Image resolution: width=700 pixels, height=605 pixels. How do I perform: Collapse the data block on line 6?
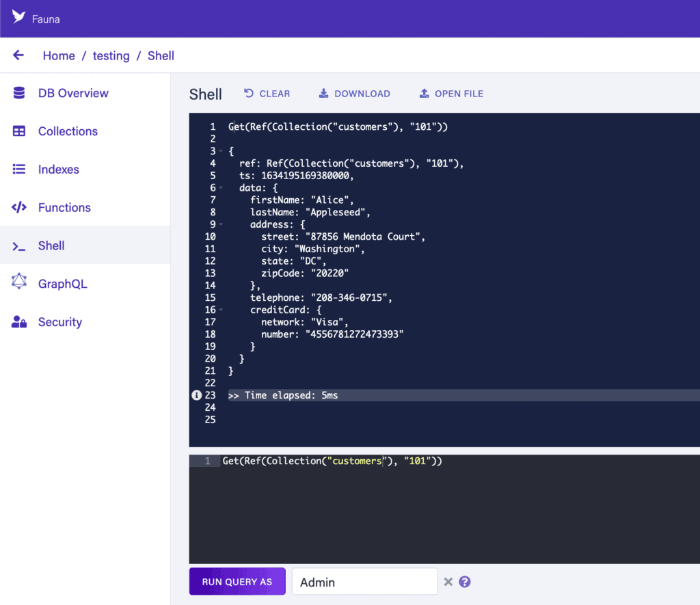coord(221,188)
